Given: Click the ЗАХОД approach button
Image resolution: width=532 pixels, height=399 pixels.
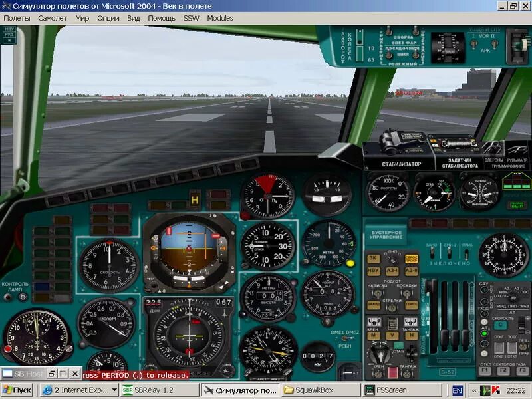Looking at the screenshot, I should point(374,305).
